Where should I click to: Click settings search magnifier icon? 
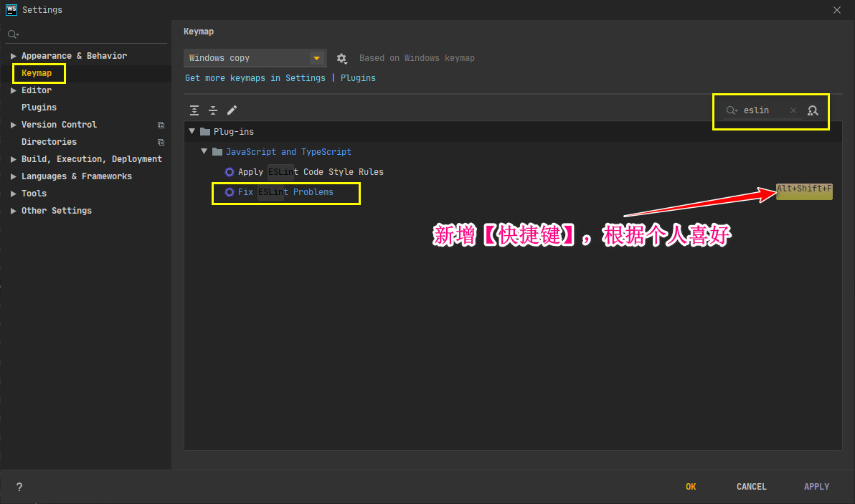coord(13,34)
